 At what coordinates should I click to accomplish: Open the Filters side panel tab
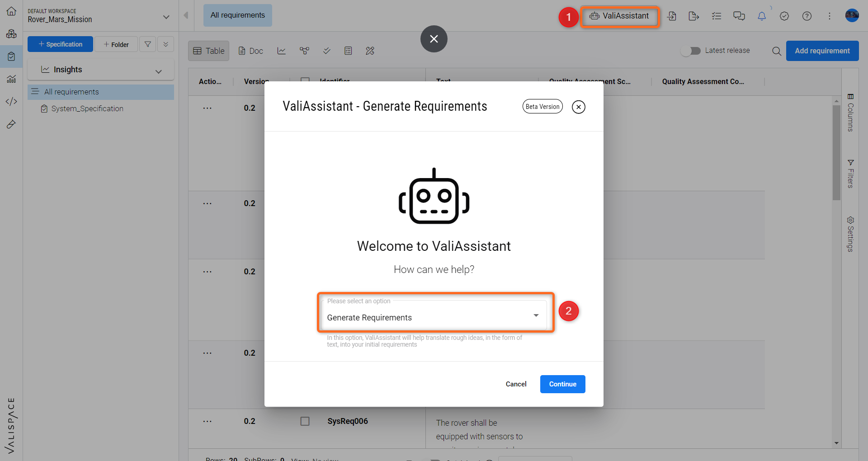(x=850, y=174)
